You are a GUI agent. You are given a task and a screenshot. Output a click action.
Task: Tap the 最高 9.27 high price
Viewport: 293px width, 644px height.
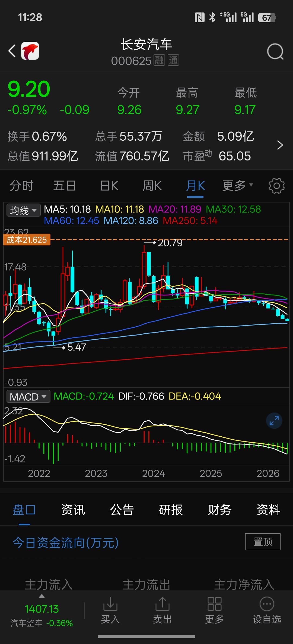point(187,101)
